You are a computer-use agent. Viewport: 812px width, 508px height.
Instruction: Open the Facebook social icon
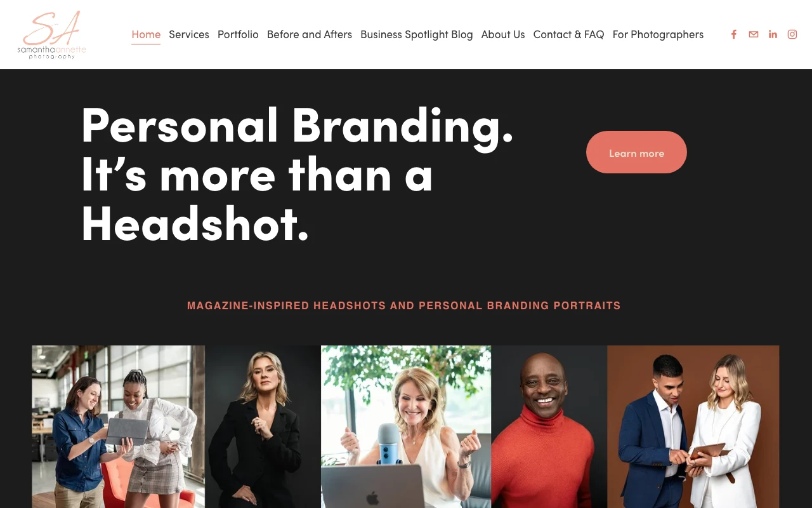tap(734, 34)
